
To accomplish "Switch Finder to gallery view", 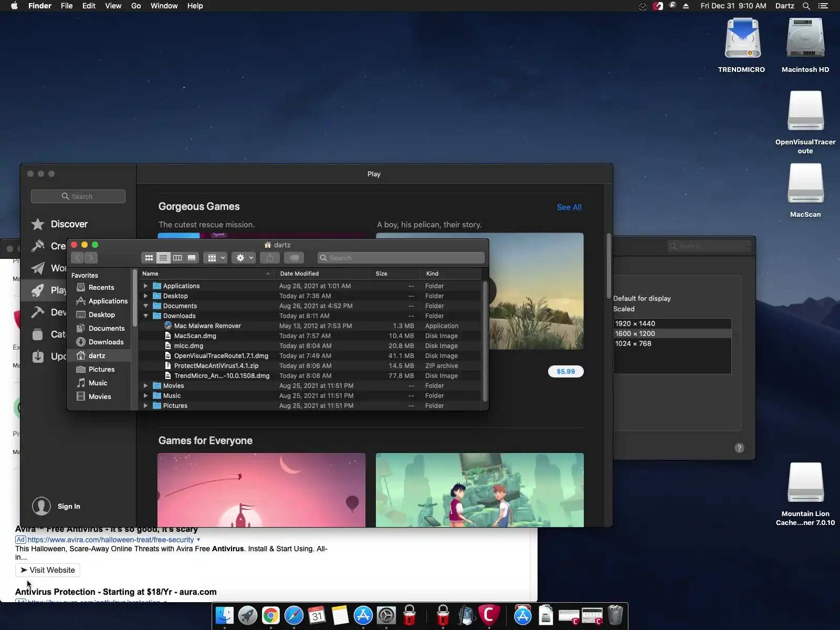I will point(192,258).
